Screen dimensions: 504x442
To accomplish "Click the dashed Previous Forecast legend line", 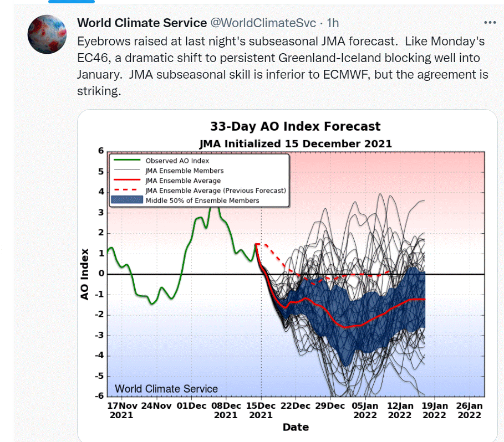I will [127, 190].
